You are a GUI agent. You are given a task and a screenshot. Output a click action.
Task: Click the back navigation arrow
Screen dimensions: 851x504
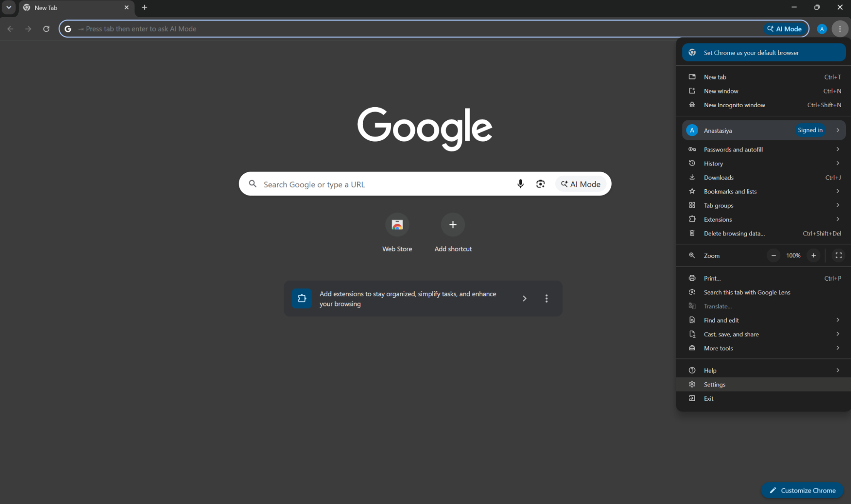[11, 29]
